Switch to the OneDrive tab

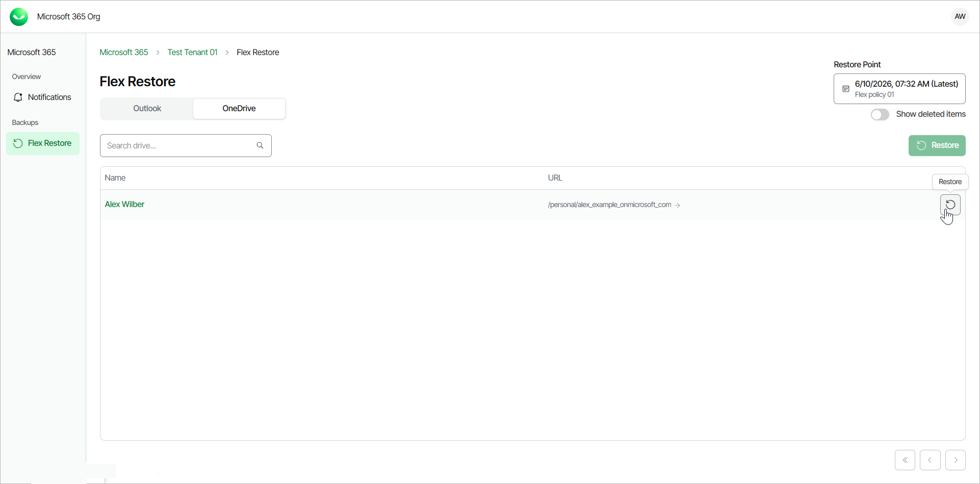click(239, 109)
